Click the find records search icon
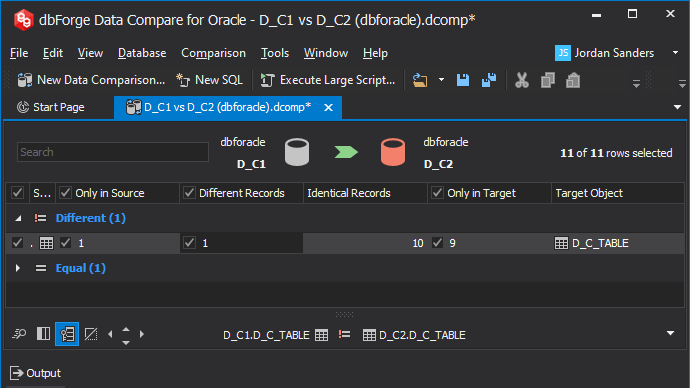This screenshot has width=690, height=388. coord(19,334)
